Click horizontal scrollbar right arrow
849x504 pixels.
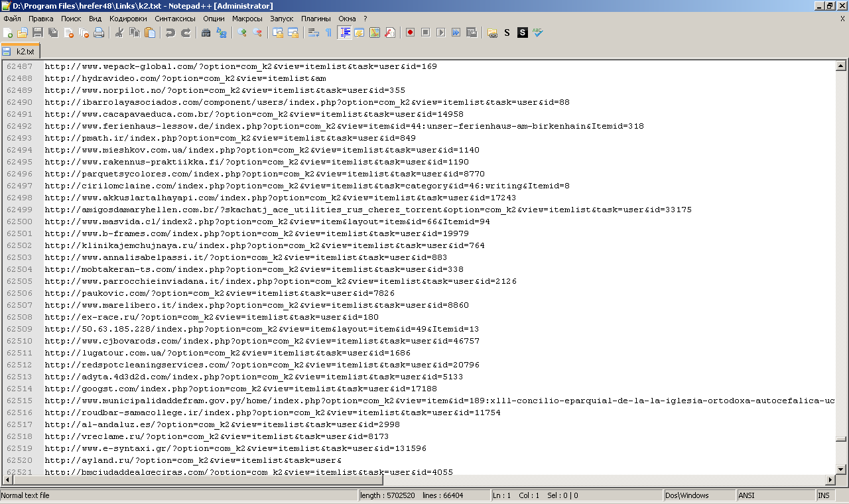(830, 480)
